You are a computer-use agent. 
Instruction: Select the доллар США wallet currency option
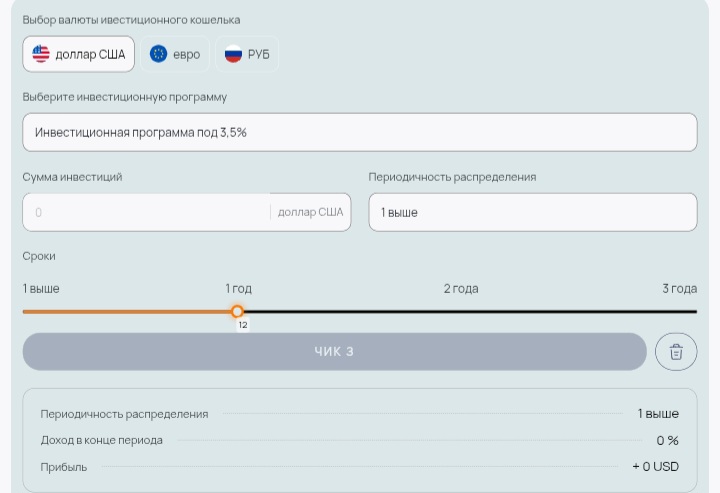click(x=79, y=54)
